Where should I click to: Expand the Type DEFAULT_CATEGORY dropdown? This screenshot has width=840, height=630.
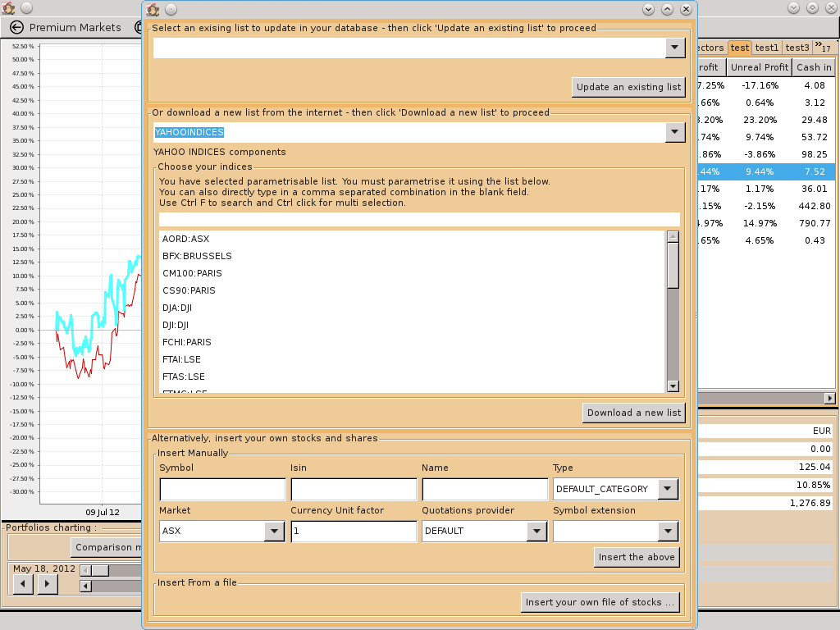coord(668,489)
